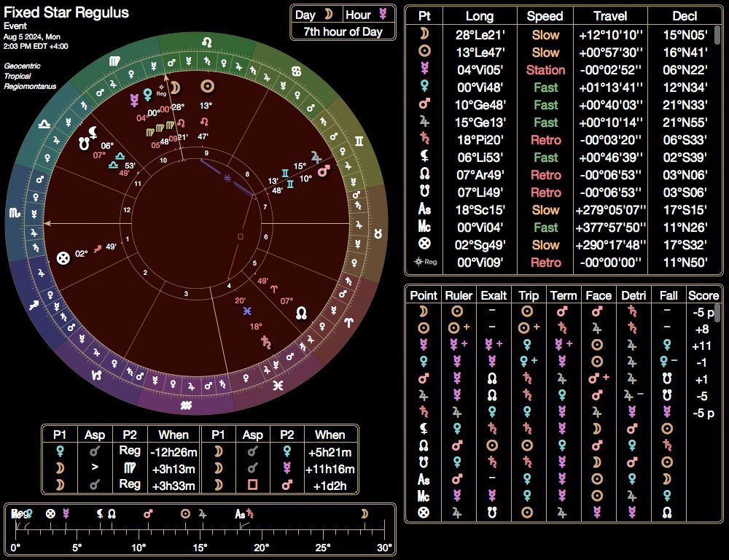Click the +11h16m time in the aspects table

click(x=330, y=469)
